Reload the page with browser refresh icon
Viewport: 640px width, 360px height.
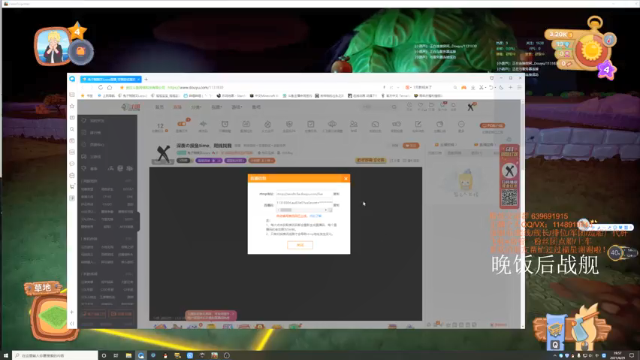(x=100, y=87)
